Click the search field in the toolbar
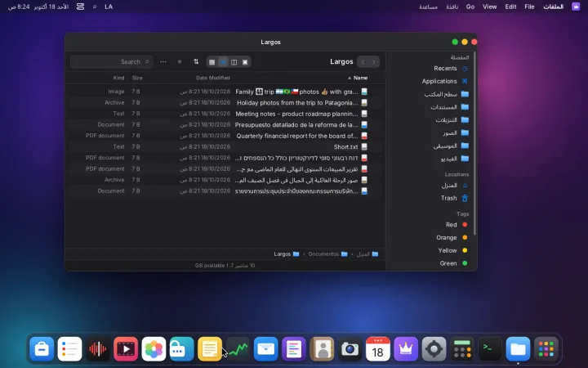The width and height of the screenshot is (588, 368). 111,61
